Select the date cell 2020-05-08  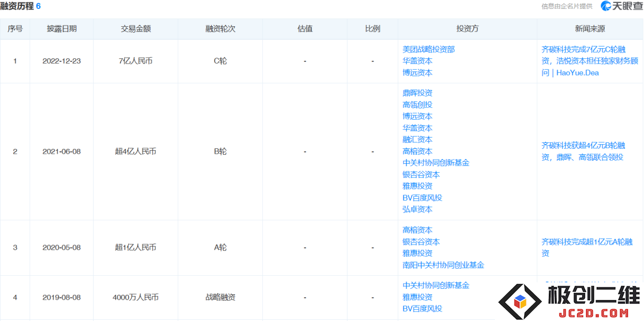pyautogui.click(x=61, y=248)
